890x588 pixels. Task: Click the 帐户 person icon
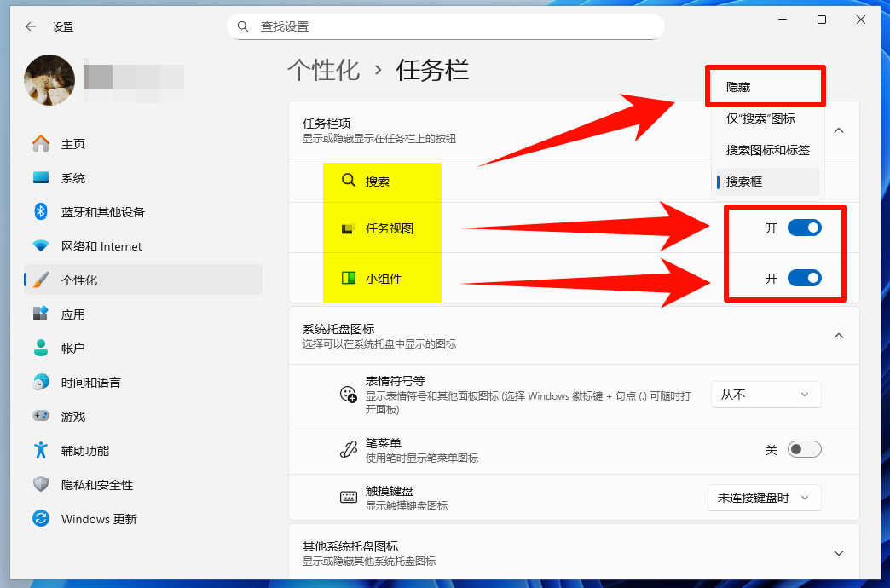click(41, 348)
